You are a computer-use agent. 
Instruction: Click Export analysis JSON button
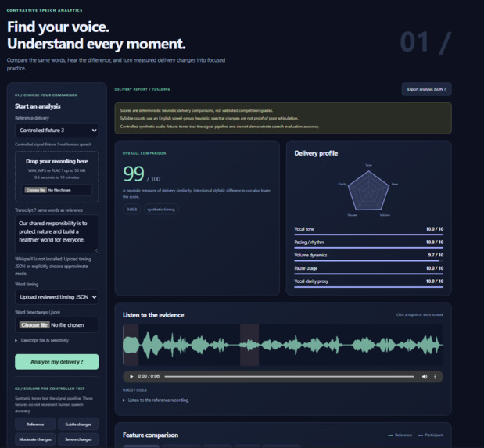point(426,89)
